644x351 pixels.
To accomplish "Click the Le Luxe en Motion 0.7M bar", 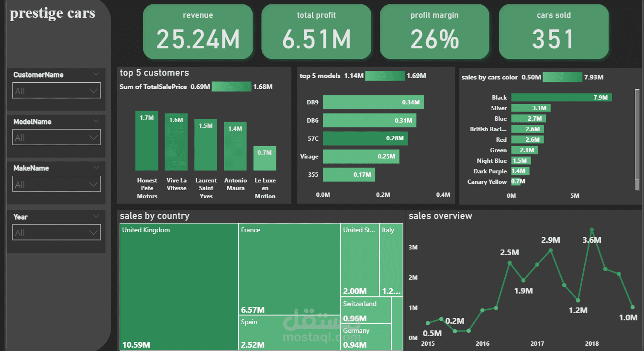I will coord(265,159).
